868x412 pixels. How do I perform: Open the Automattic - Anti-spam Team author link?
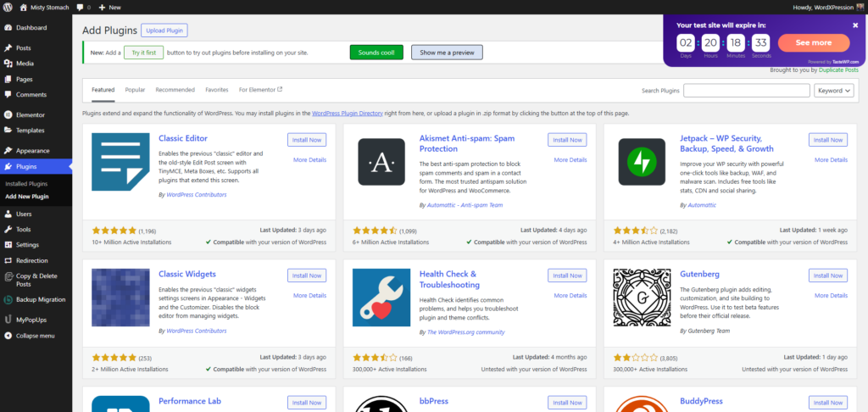[x=465, y=205]
